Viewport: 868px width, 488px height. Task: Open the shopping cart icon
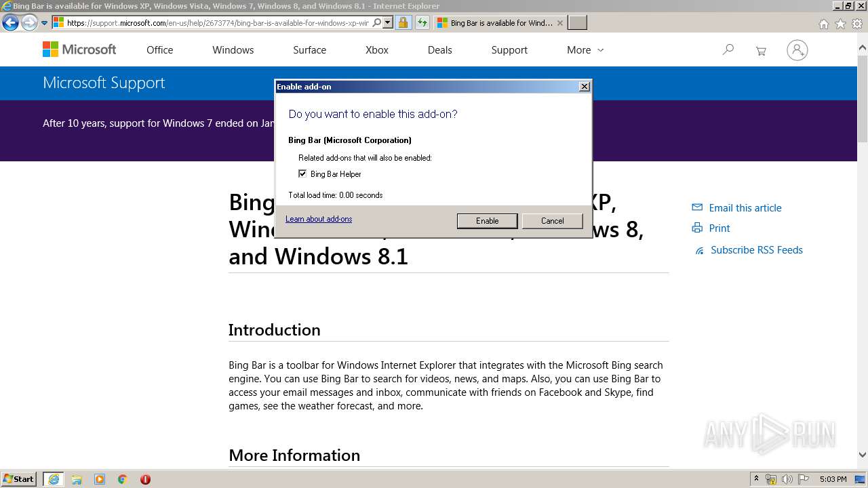[x=761, y=51]
